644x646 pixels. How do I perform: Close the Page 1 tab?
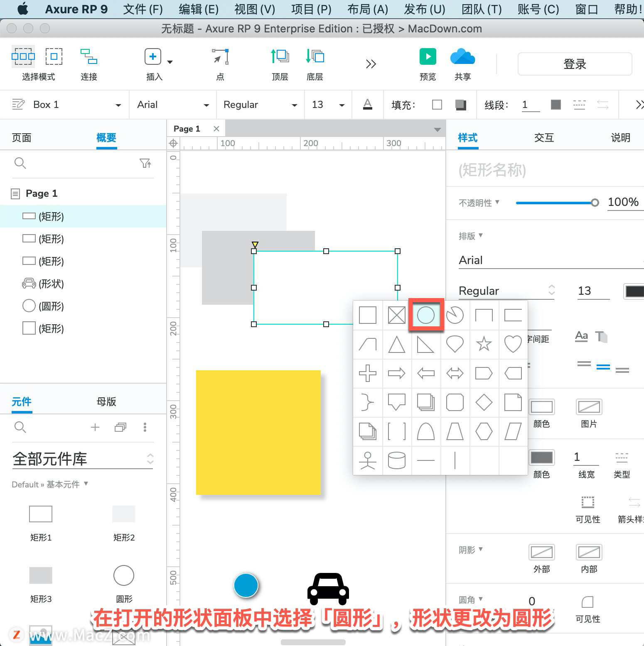[216, 129]
